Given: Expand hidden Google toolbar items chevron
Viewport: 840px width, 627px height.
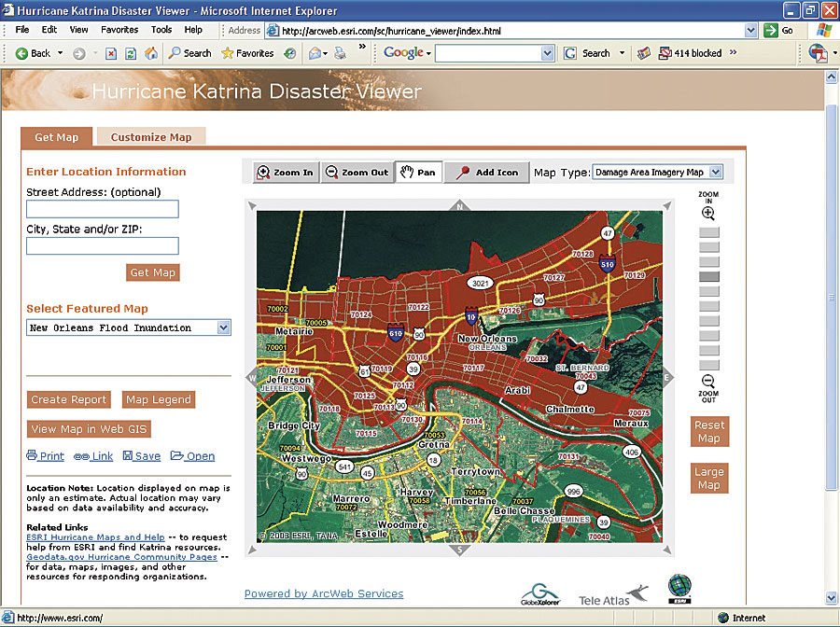Looking at the screenshot, I should (733, 52).
